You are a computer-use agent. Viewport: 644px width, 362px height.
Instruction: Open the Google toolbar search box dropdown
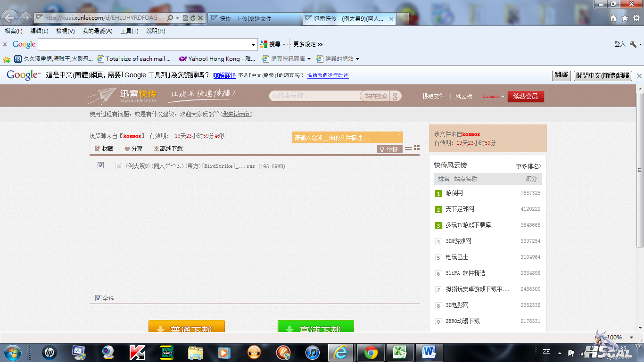click(x=254, y=44)
